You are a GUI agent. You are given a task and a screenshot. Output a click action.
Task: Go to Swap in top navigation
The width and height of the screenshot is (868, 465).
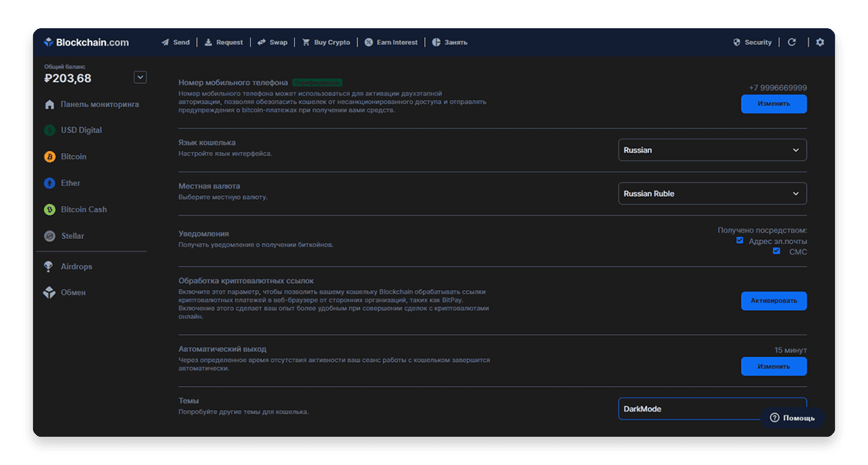coord(273,42)
